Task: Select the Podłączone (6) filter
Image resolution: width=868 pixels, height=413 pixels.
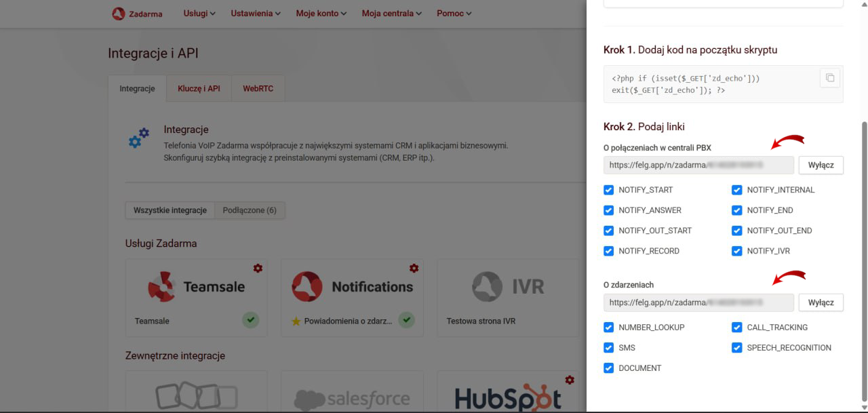Action: pyautogui.click(x=250, y=210)
